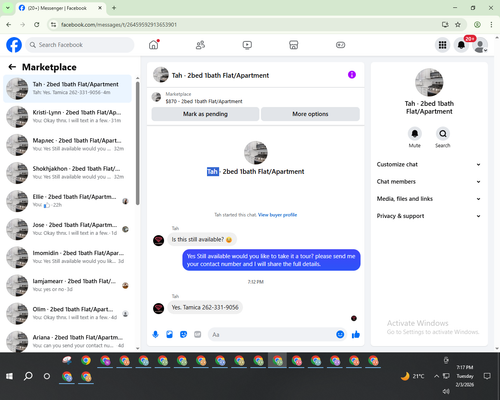Open the notifications bell with 20+ badge
Image resolution: width=500 pixels, height=400 pixels.
(x=461, y=45)
